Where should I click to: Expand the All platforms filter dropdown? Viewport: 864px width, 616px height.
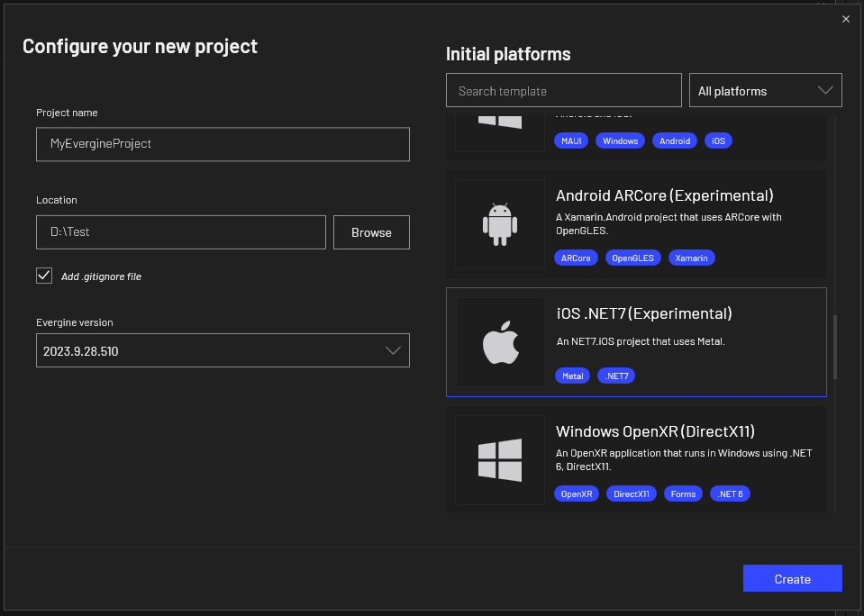coord(765,91)
